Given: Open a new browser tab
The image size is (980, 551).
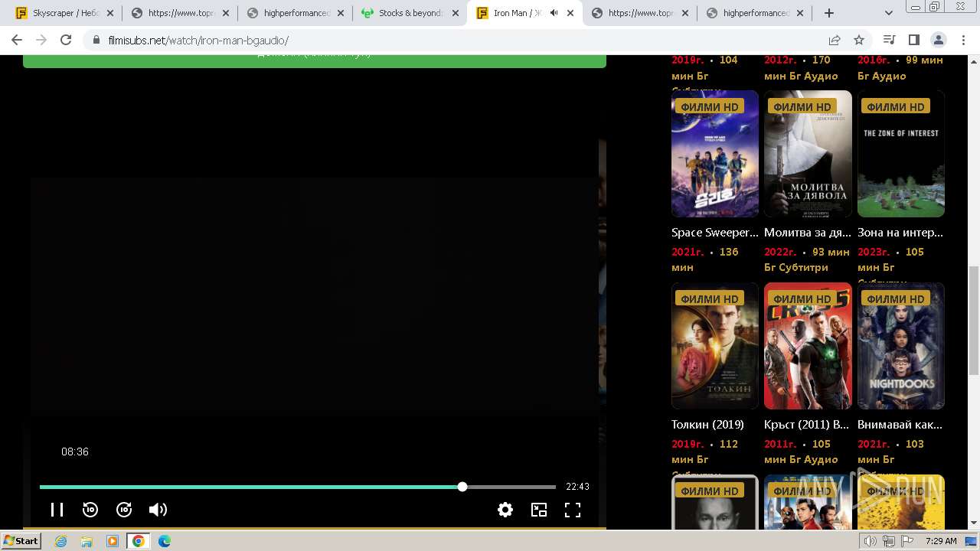Looking at the screenshot, I should [x=828, y=13].
